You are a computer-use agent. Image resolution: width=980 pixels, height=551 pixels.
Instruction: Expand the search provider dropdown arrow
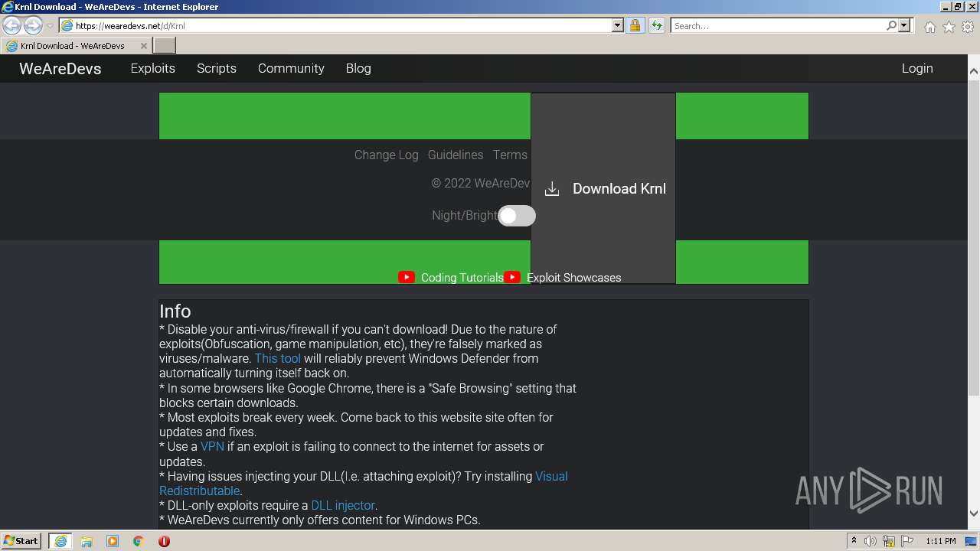(x=904, y=25)
